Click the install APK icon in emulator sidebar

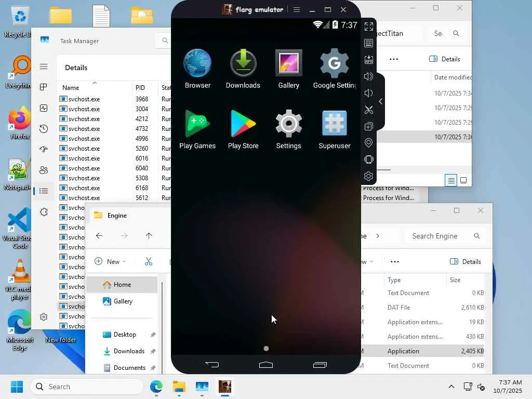pyautogui.click(x=369, y=60)
